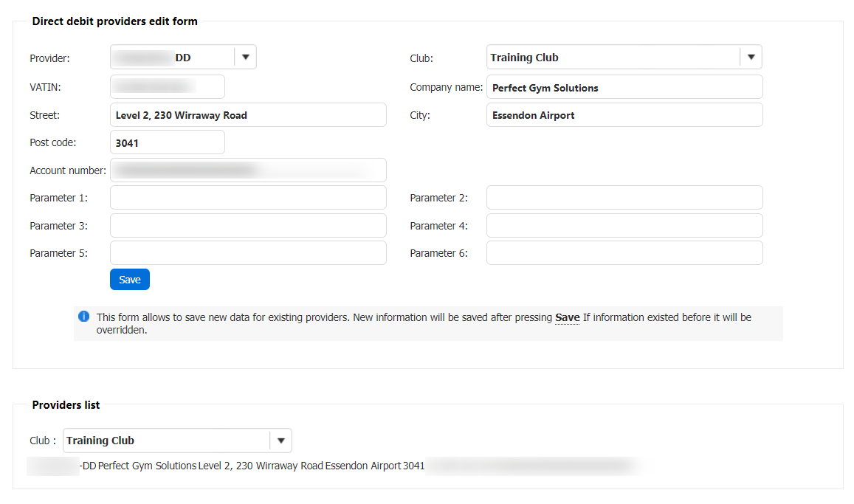The height and width of the screenshot is (504, 854).
Task: Click the underlined Save text in the notice
Action: point(567,317)
